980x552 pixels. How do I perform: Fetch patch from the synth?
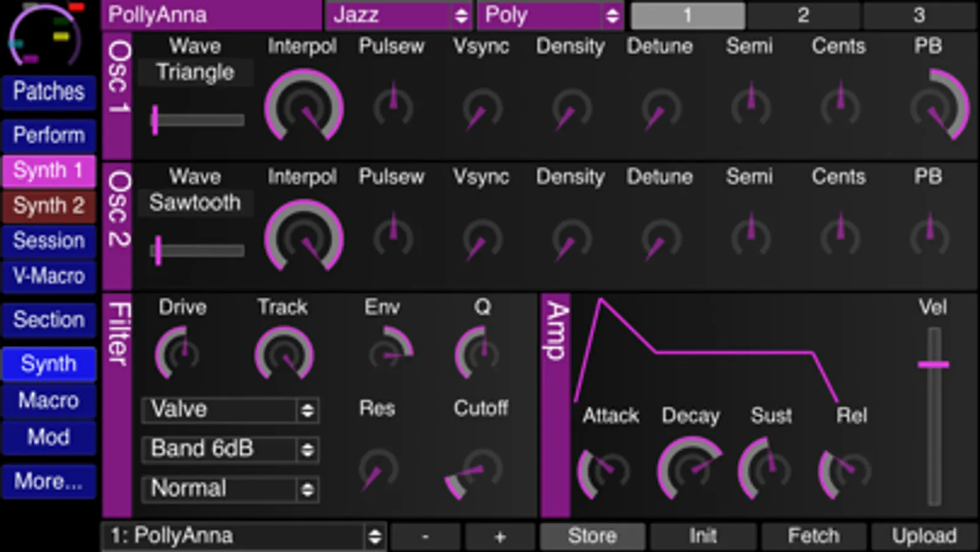coord(813,537)
